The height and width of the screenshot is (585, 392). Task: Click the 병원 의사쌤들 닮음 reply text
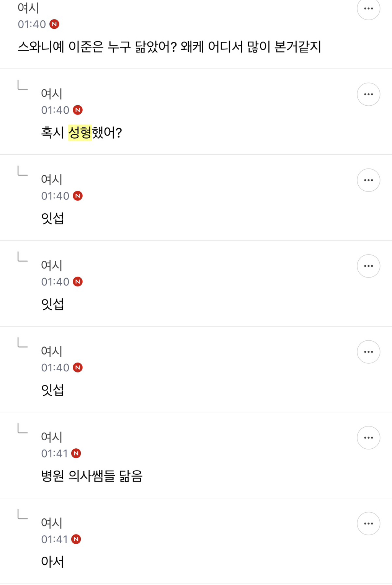click(x=92, y=476)
